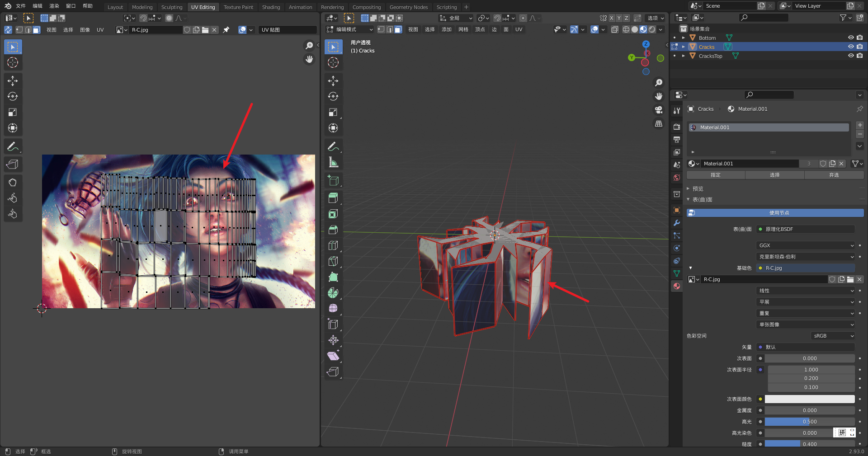The image size is (868, 456).
Task: Open the 文件 file menu
Action: pyautogui.click(x=21, y=6)
